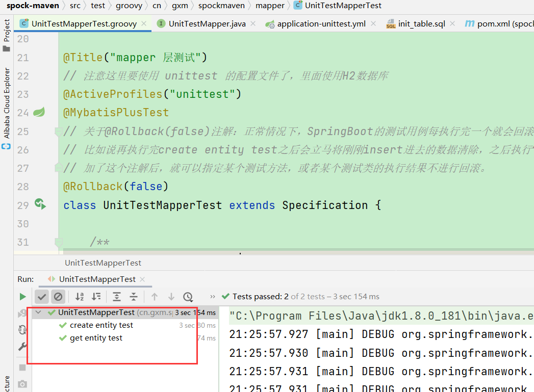Collapse the UnitTestMapperTest result node
This screenshot has height=392, width=534.
click(38, 312)
